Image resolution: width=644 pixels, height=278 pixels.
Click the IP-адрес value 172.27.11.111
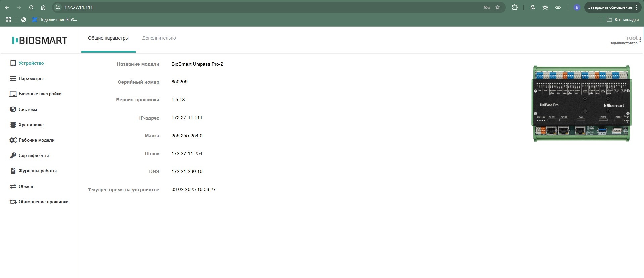(x=187, y=118)
